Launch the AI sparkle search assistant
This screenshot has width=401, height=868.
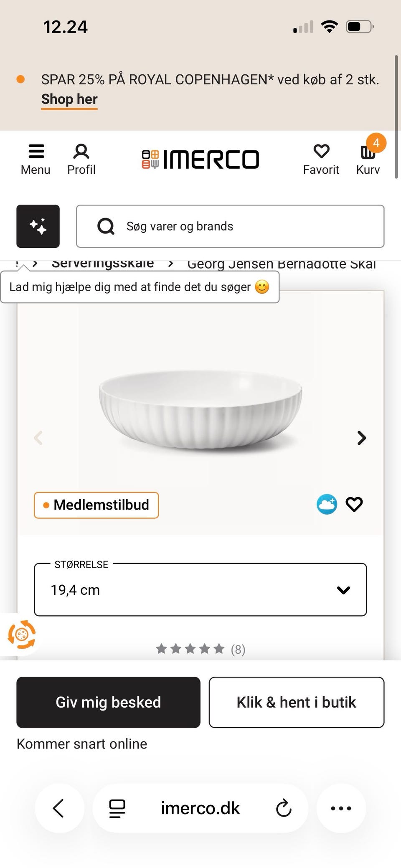(x=38, y=226)
